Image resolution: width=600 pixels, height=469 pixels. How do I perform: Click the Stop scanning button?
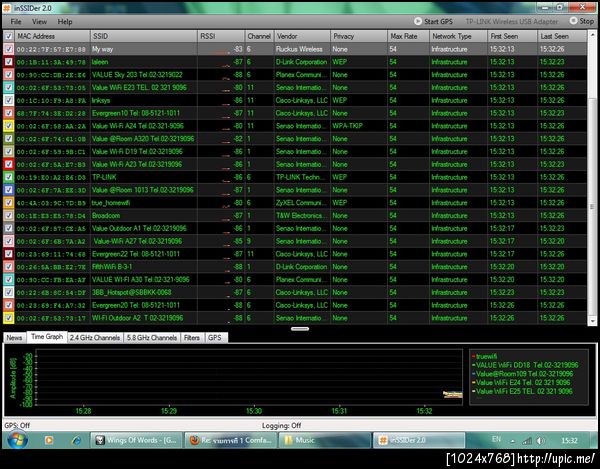tap(582, 21)
